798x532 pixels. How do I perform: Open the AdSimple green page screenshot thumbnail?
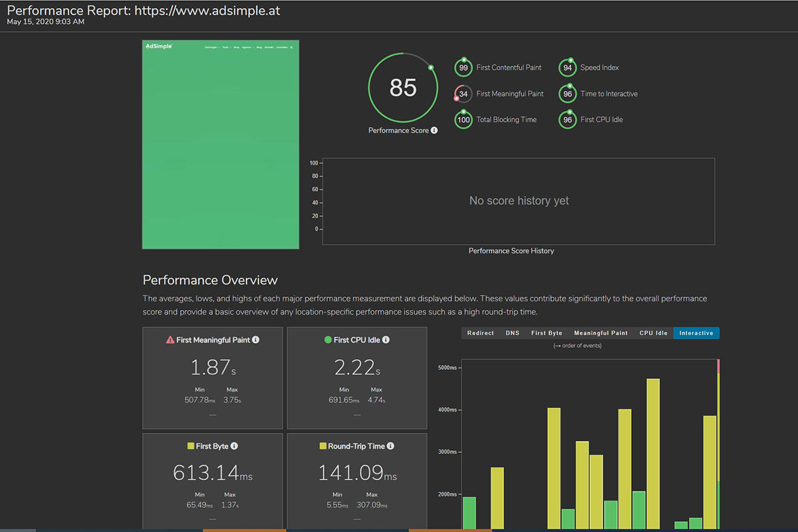coord(221,144)
